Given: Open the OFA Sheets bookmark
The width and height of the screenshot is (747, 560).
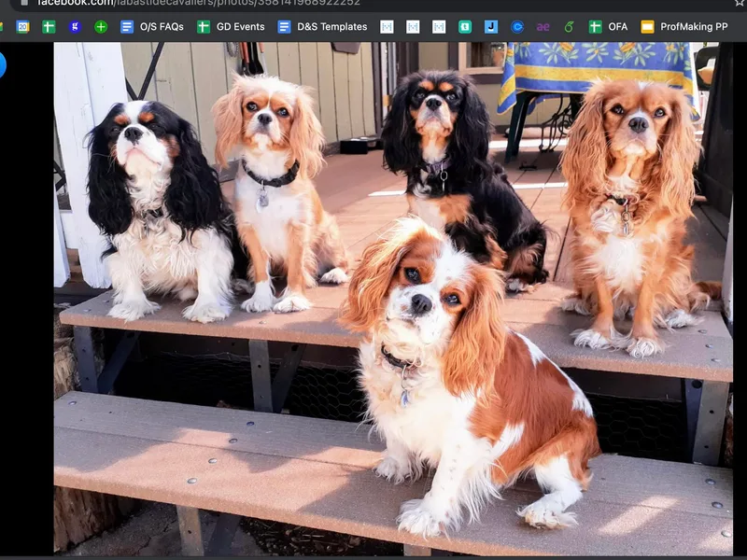Looking at the screenshot, I should pyautogui.click(x=608, y=27).
